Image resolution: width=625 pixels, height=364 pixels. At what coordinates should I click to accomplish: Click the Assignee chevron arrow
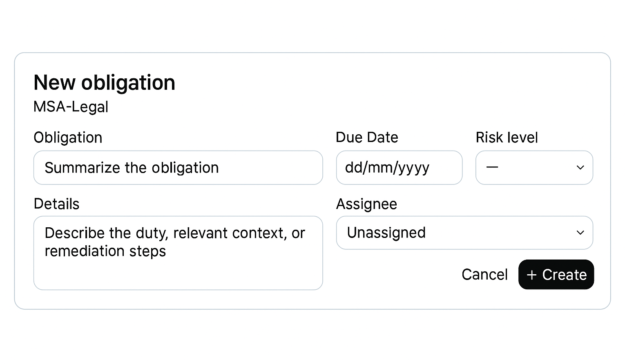tap(580, 233)
